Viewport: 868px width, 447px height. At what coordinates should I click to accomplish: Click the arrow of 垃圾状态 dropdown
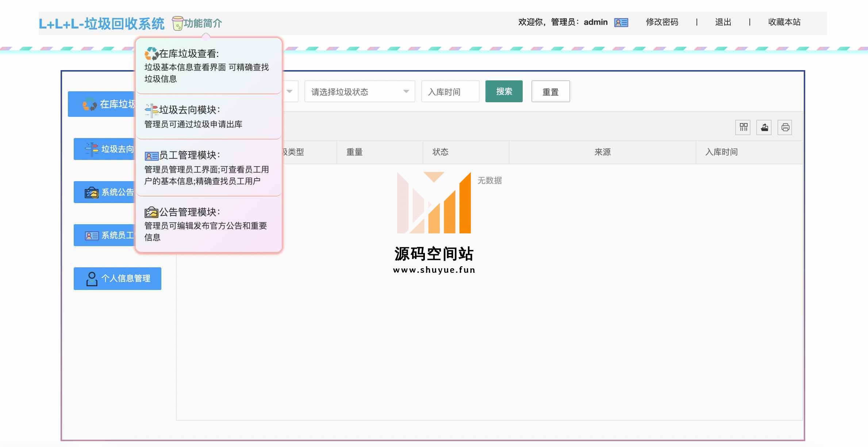point(406,91)
